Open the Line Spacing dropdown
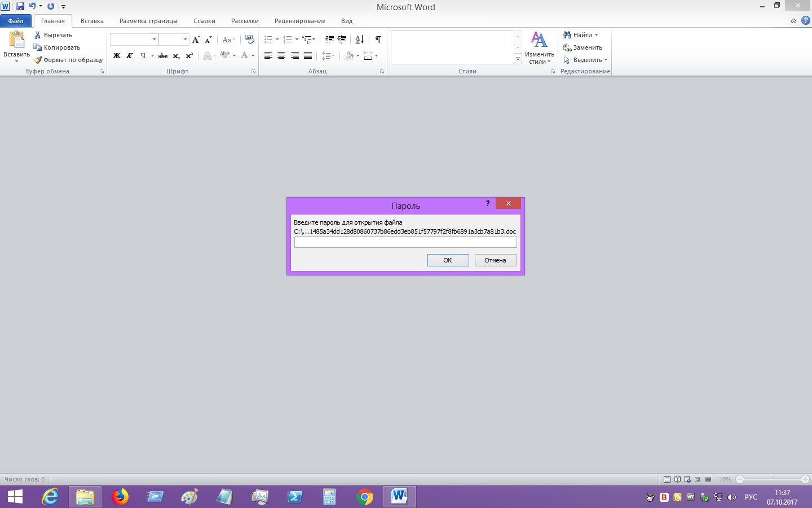 (328, 56)
